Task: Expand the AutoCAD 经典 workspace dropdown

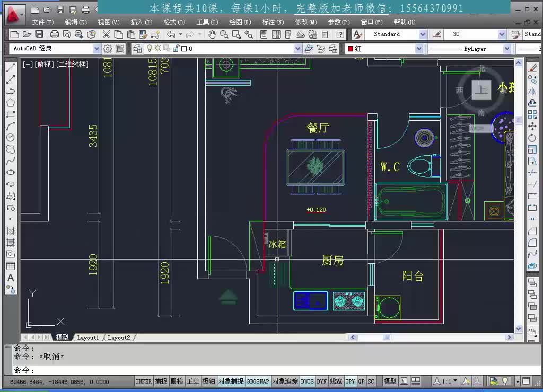Action: (97, 49)
